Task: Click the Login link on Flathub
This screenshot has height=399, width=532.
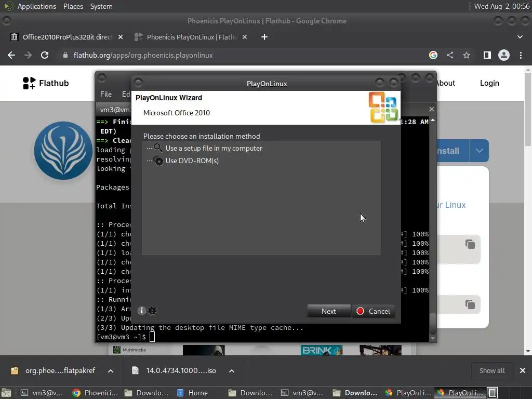Action: tap(489, 83)
